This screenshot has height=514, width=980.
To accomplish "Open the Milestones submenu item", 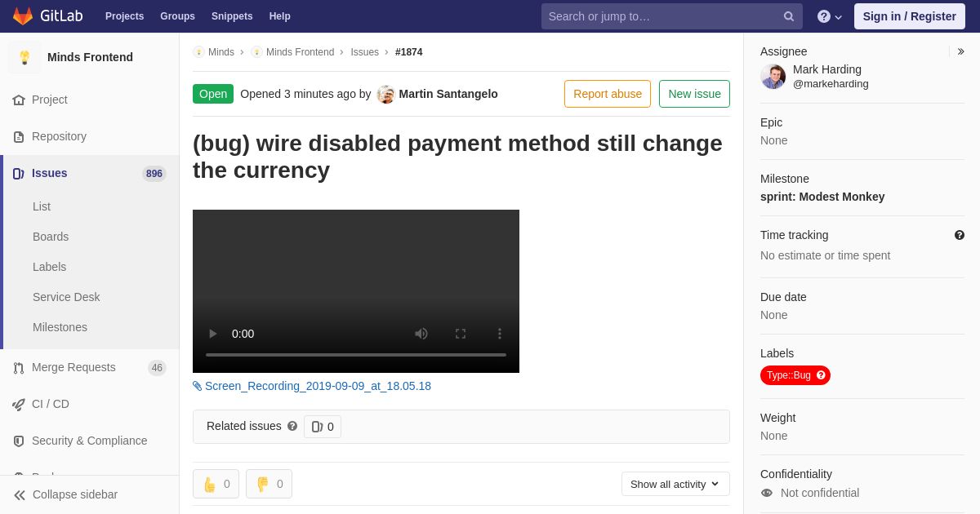I will point(60,327).
